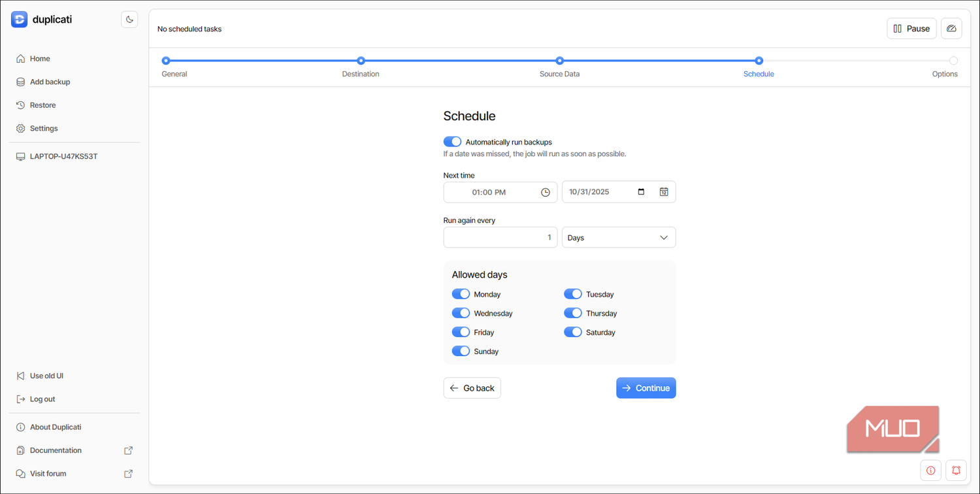Click the Schedule page heading
Image resolution: width=980 pixels, height=494 pixels.
tap(469, 116)
